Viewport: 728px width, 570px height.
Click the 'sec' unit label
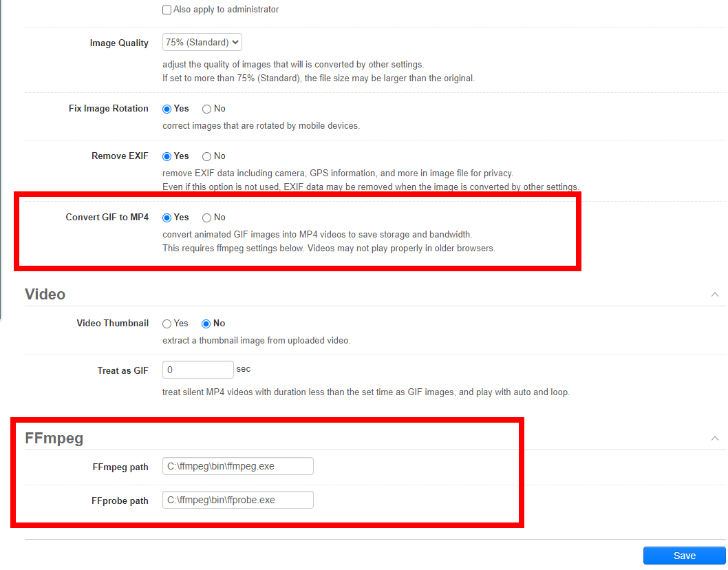pos(244,369)
